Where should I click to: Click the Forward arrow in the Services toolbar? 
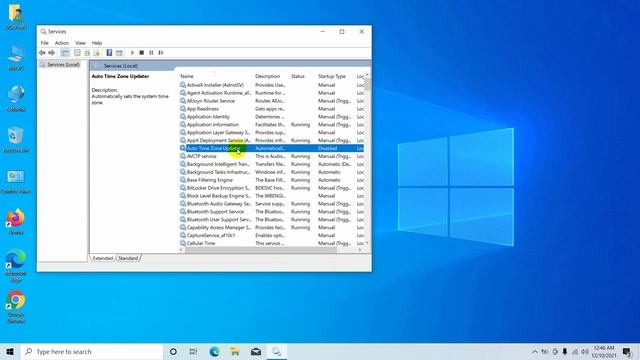pyautogui.click(x=51, y=53)
